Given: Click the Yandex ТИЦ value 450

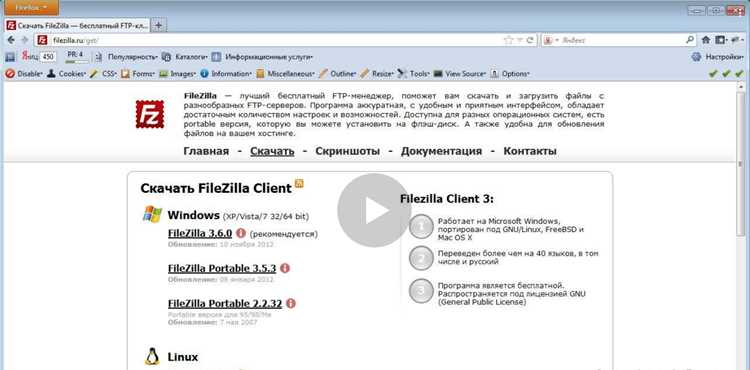Looking at the screenshot, I should pos(47,57).
